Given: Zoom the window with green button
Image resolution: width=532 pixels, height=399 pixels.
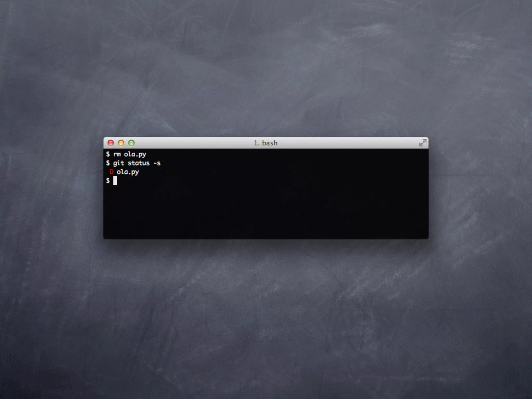Looking at the screenshot, I should [x=131, y=143].
